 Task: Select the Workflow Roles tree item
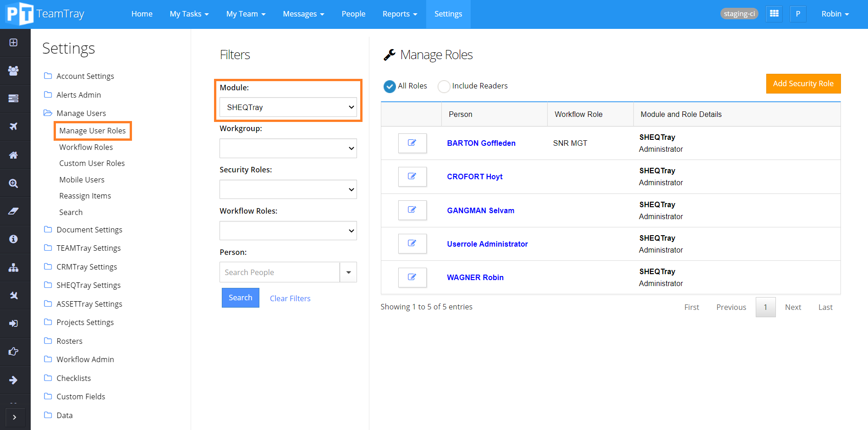coord(86,147)
